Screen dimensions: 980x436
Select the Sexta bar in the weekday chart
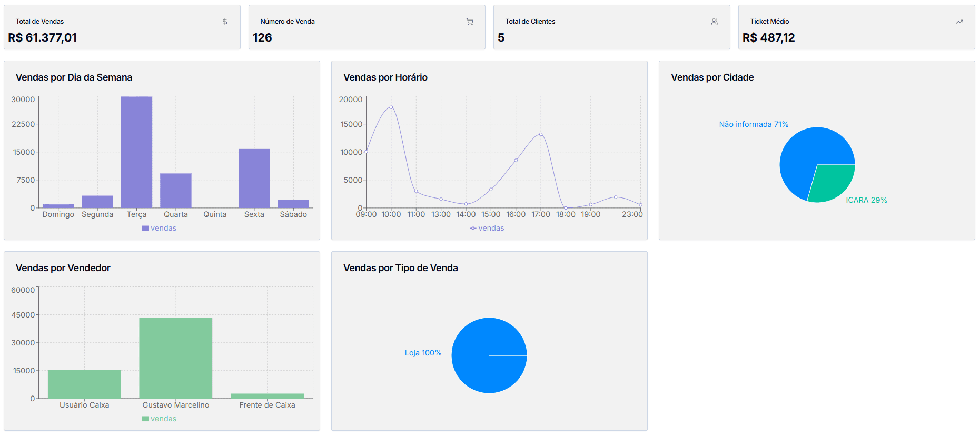tap(254, 178)
